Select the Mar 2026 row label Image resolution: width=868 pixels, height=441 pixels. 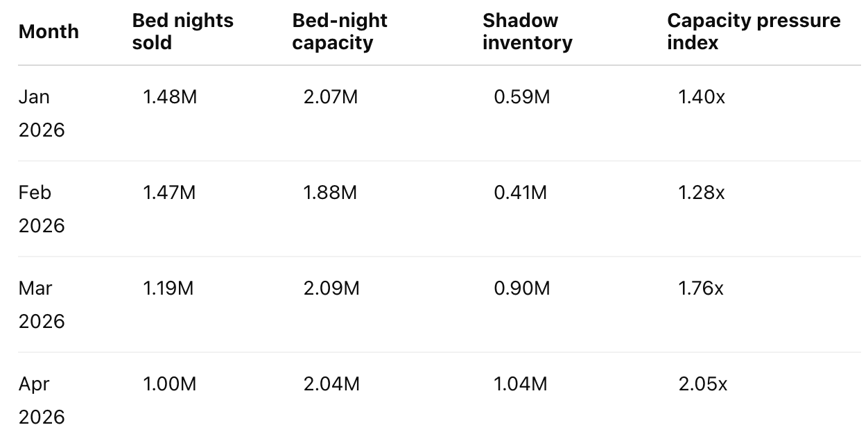click(42, 305)
